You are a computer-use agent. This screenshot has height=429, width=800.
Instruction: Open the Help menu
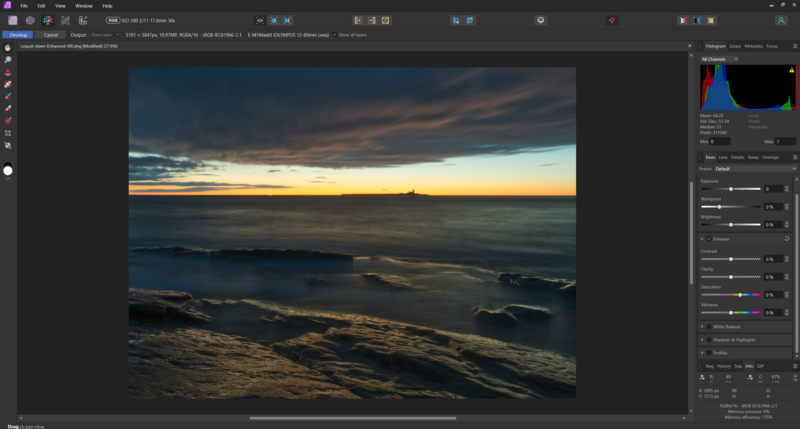pyautogui.click(x=107, y=6)
